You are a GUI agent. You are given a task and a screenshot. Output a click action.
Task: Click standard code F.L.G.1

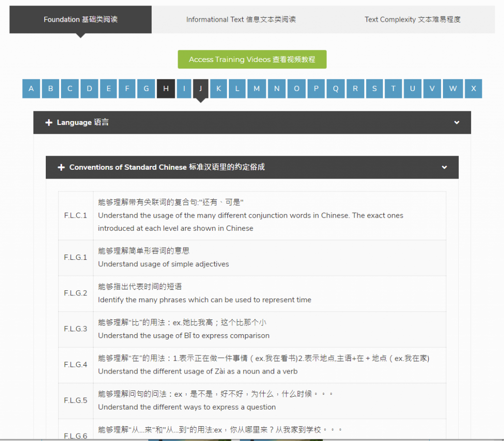(x=75, y=257)
